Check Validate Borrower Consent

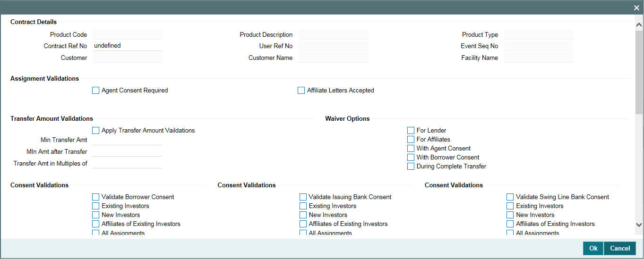click(x=96, y=197)
